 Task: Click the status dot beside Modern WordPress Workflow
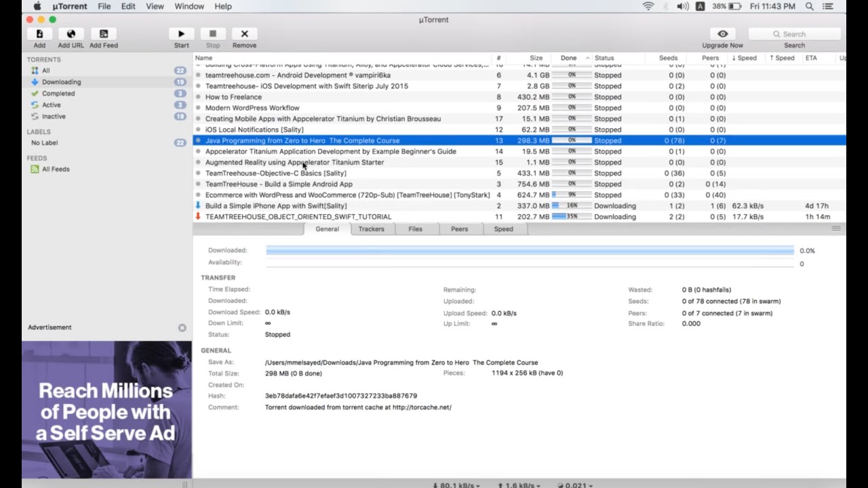coord(198,108)
